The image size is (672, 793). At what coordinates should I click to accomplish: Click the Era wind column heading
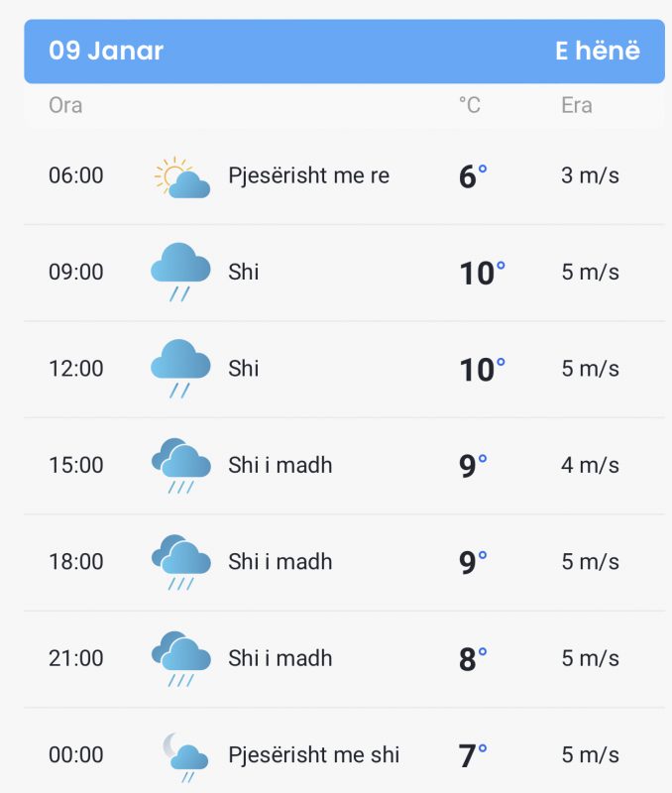[577, 105]
